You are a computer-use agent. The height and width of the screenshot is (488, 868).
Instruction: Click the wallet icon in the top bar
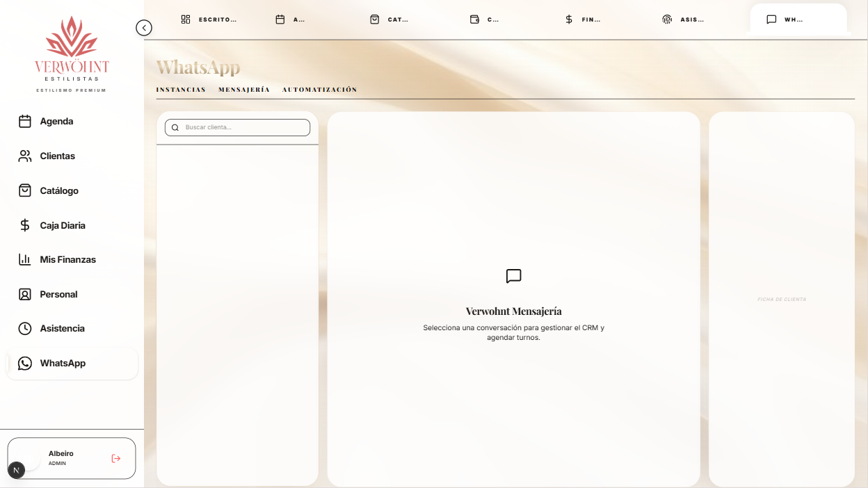pos(475,19)
